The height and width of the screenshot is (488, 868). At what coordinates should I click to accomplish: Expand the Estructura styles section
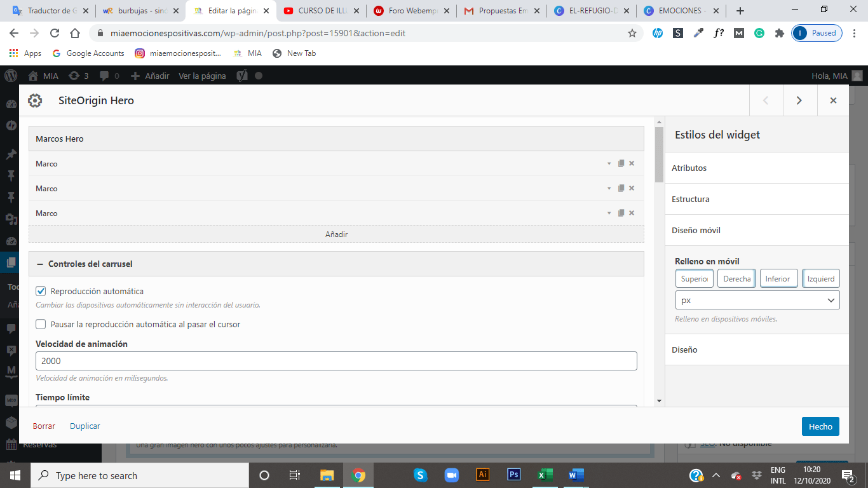click(x=757, y=199)
